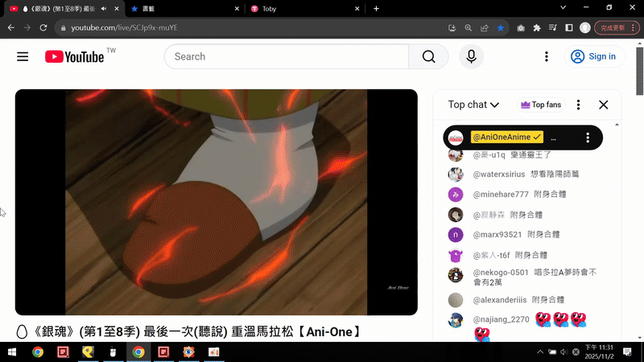Open YouTube settings three-dot menu

[x=547, y=56]
